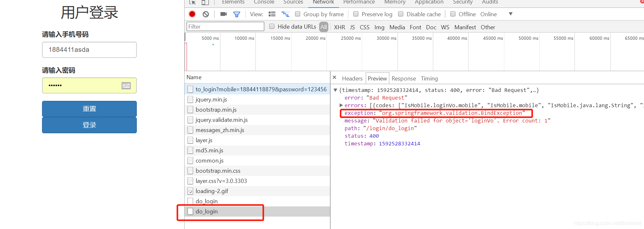Filter requests by XHR type
Image resolution: width=644 pixels, height=229 pixels.
tap(339, 27)
